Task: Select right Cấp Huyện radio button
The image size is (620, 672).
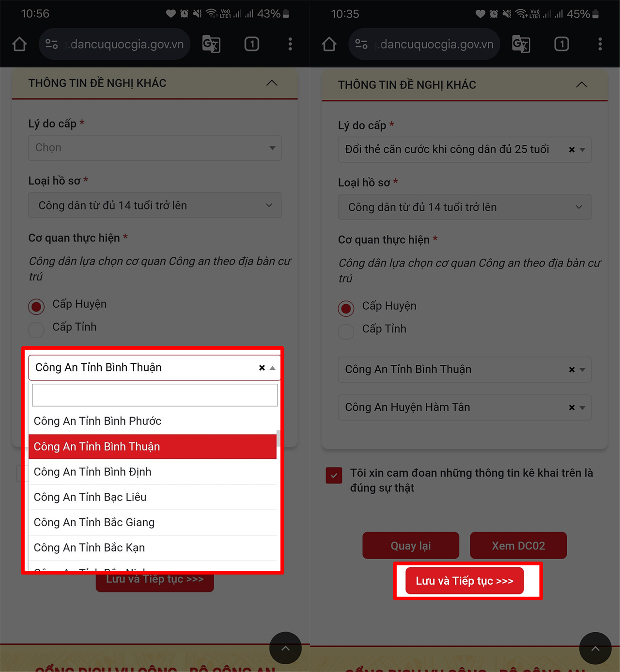Action: (x=346, y=308)
